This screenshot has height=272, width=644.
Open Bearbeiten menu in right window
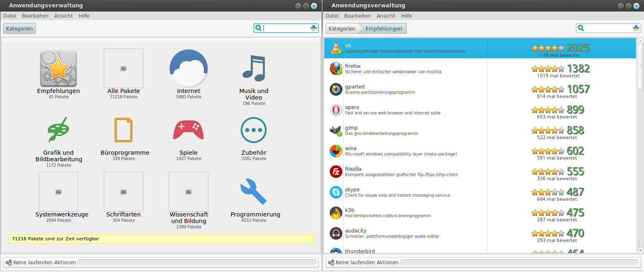pyautogui.click(x=357, y=16)
